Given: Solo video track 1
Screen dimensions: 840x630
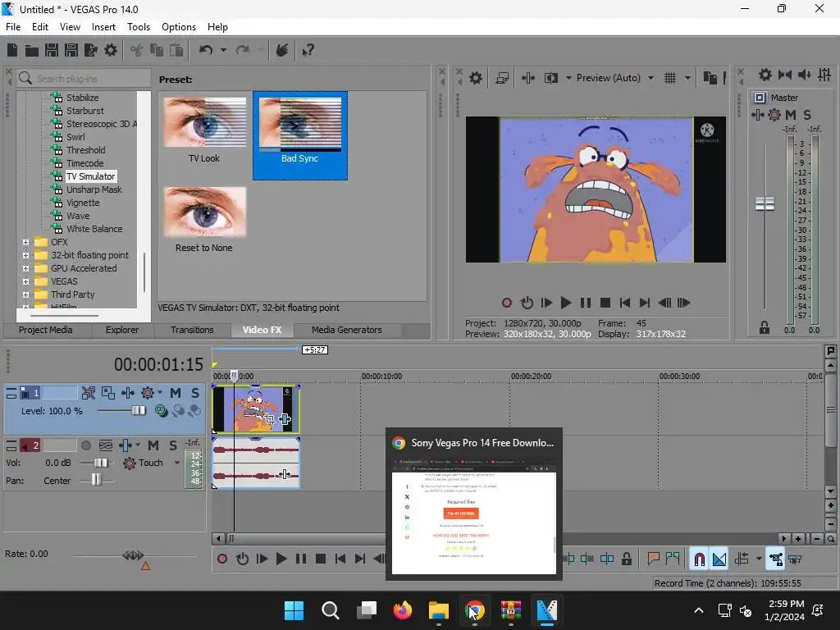Looking at the screenshot, I should pyautogui.click(x=195, y=393).
